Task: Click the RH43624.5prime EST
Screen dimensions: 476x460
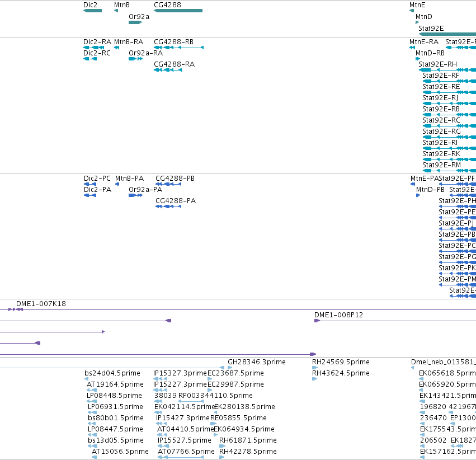Action: (x=315, y=379)
